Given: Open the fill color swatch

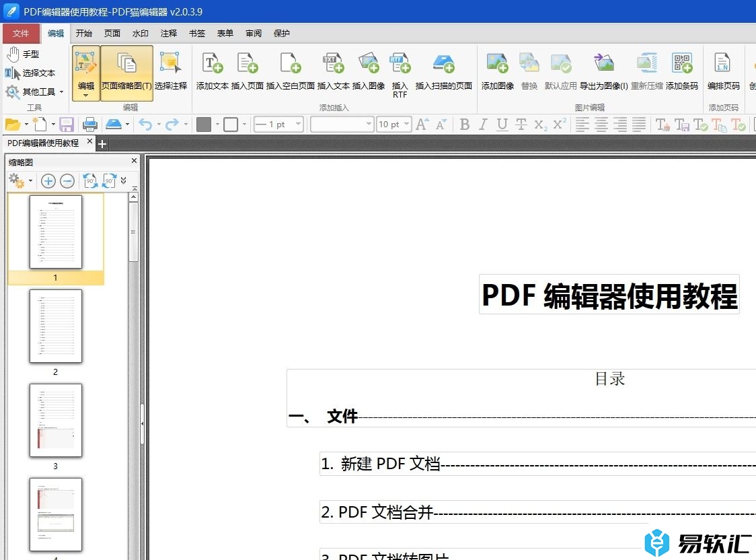Looking at the screenshot, I should [204, 125].
